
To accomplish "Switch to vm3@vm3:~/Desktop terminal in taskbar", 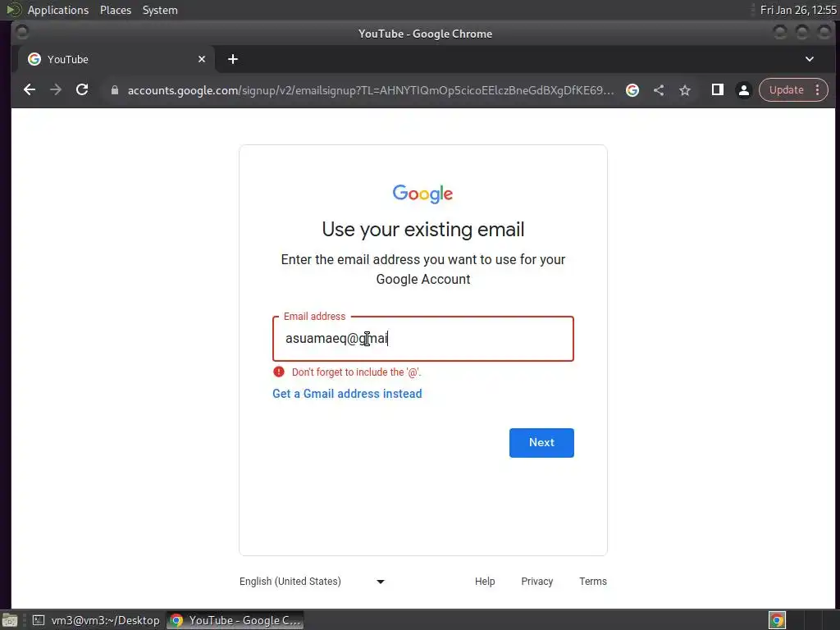I will coord(97,620).
